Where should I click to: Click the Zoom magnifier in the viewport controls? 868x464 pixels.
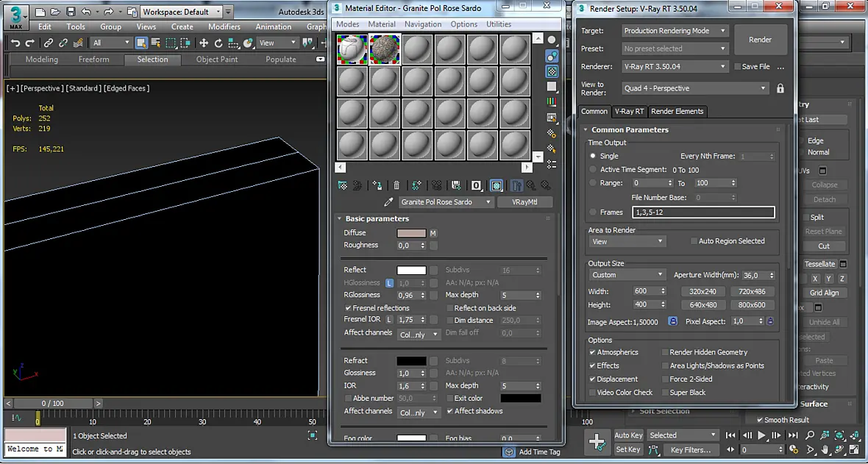(809, 435)
